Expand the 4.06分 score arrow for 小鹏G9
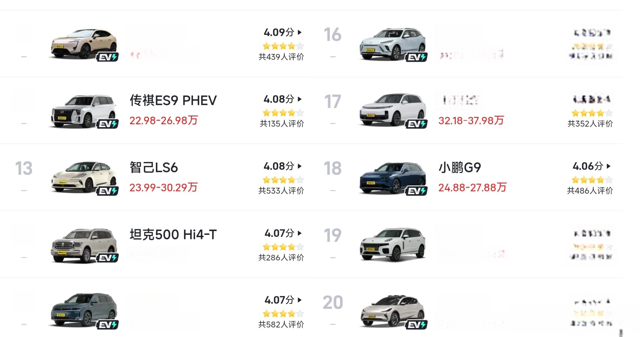Viewport: 644px width, 337px height. [x=609, y=166]
